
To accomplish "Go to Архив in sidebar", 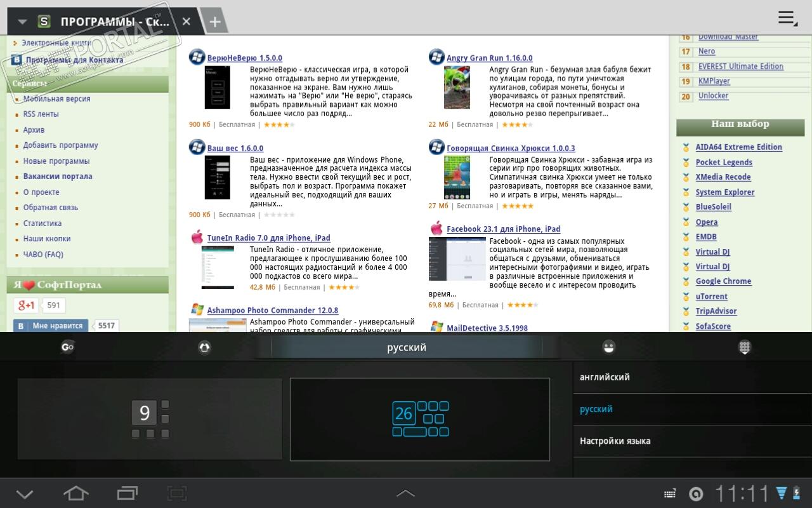I will point(34,130).
